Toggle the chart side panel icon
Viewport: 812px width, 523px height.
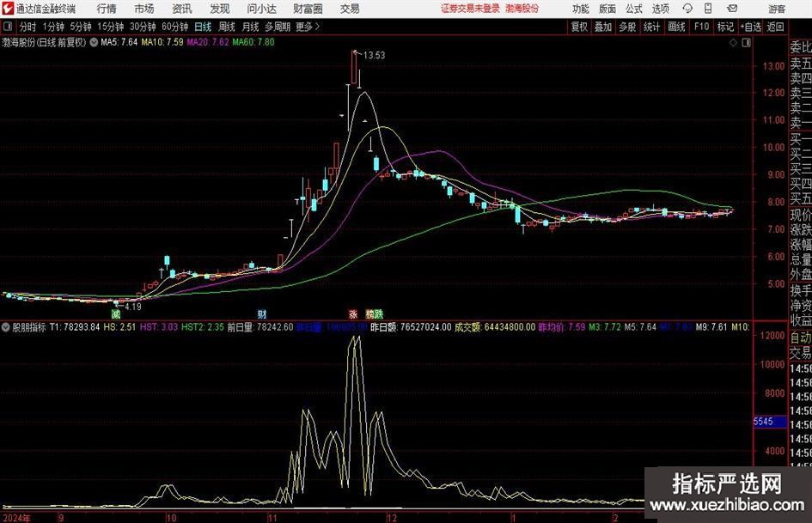click(x=746, y=43)
